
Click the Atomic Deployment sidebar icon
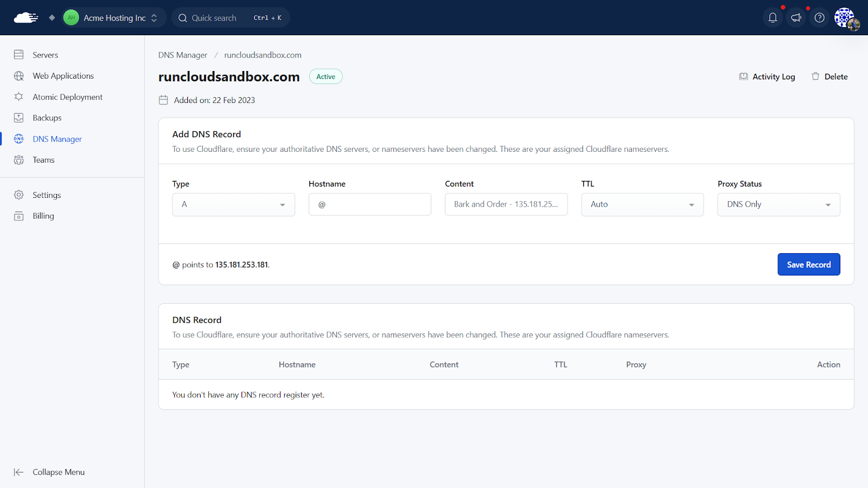[19, 97]
